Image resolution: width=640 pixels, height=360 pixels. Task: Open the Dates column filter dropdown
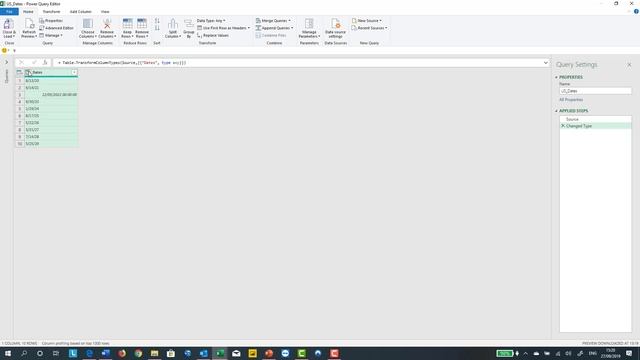point(74,72)
